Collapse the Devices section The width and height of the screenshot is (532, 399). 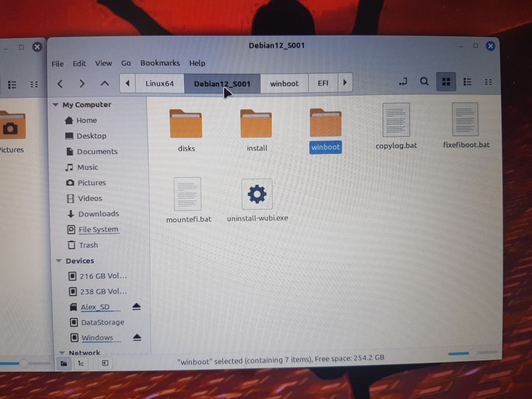tap(58, 261)
